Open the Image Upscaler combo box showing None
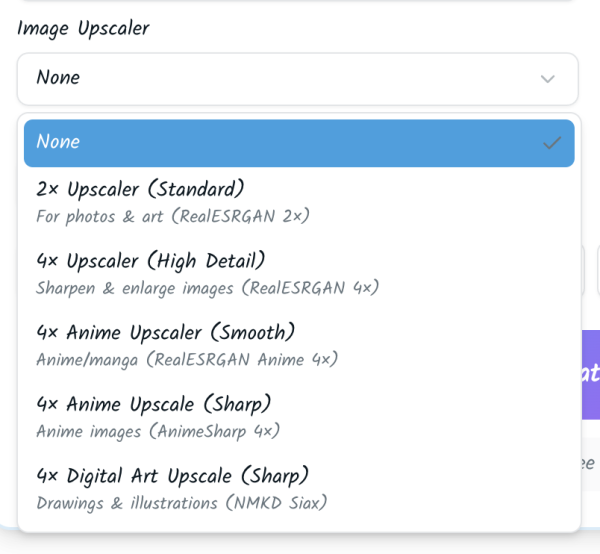The width and height of the screenshot is (600, 554). coord(297,79)
